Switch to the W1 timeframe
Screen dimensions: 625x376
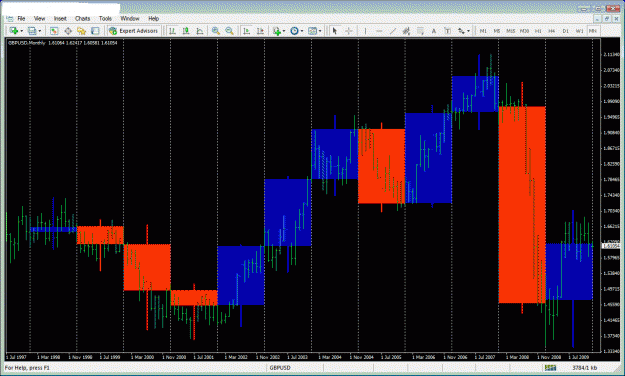tap(579, 31)
